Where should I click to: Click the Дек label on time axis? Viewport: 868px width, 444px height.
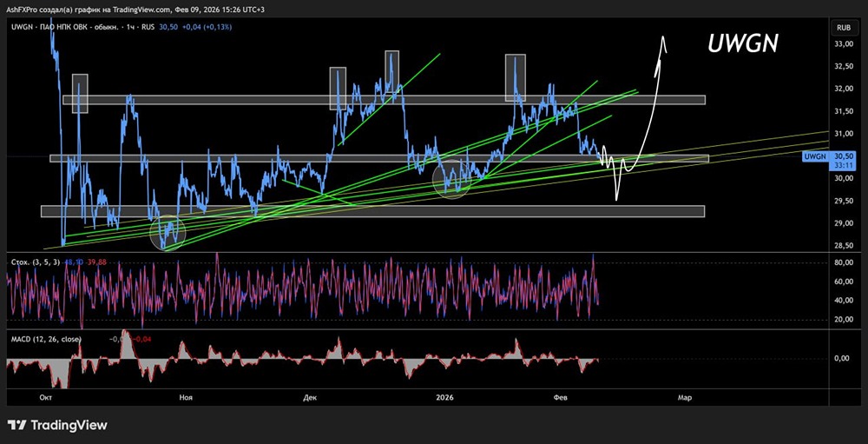click(x=310, y=397)
